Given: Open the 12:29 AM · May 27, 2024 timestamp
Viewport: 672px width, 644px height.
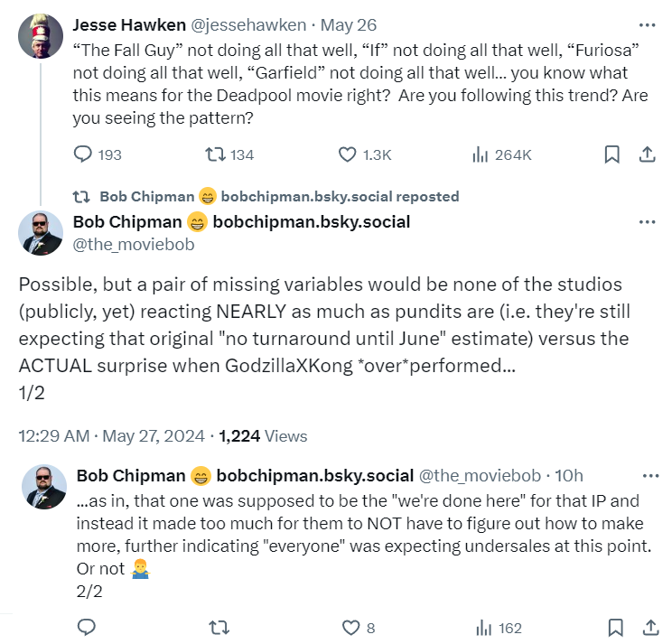Looking at the screenshot, I should (x=108, y=435).
